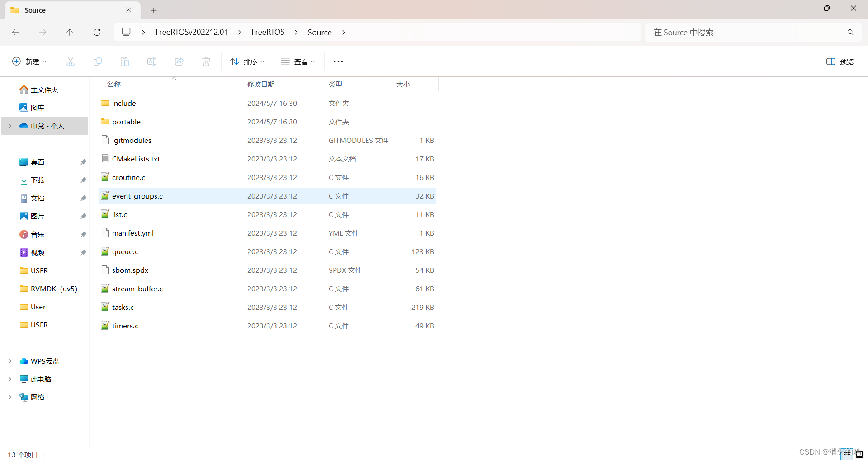Click the Up navigation arrow
This screenshot has width=868, height=460.
coord(70,32)
